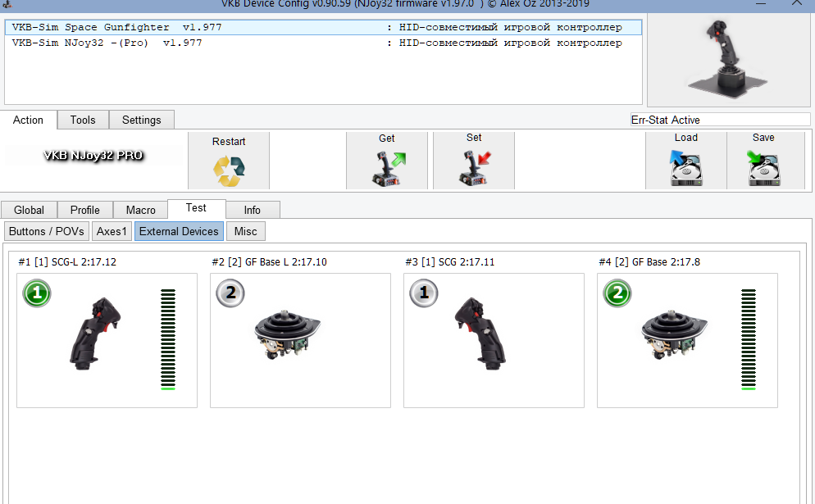Select VKB-Sim NJoy32 -(Pro) v1.977 device row
The height and width of the screenshot is (504, 815).
(x=323, y=43)
